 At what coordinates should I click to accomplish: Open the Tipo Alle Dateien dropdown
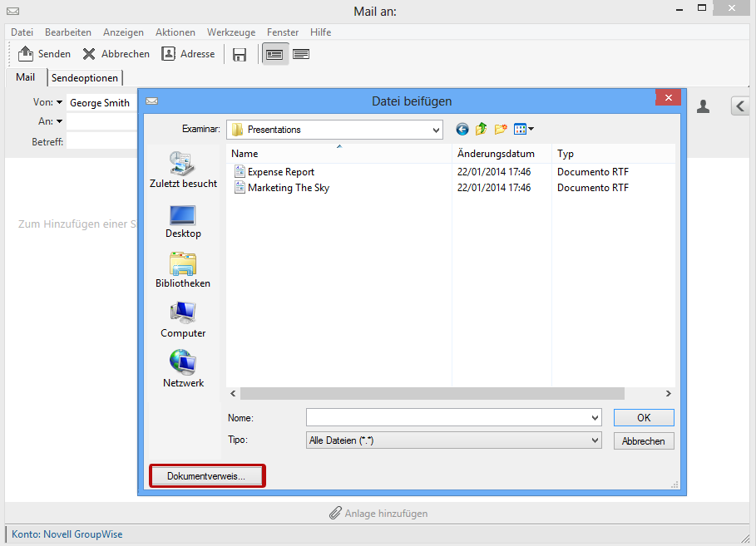tap(454, 440)
